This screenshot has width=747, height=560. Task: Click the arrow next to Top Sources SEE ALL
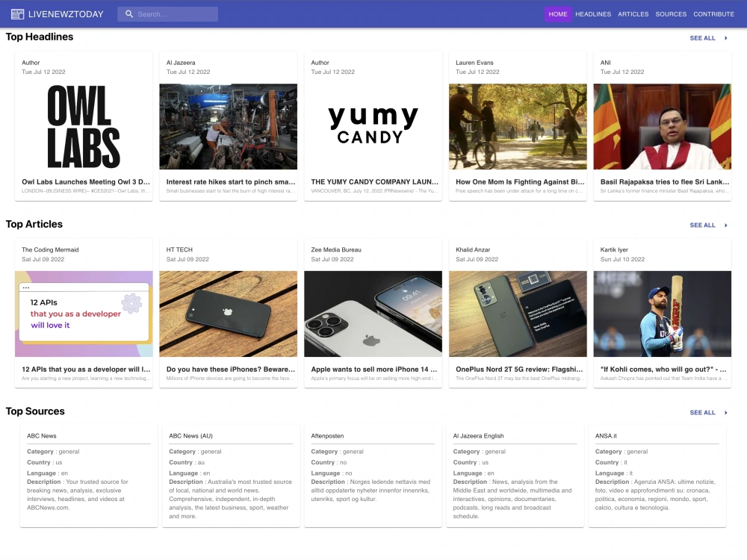(725, 412)
